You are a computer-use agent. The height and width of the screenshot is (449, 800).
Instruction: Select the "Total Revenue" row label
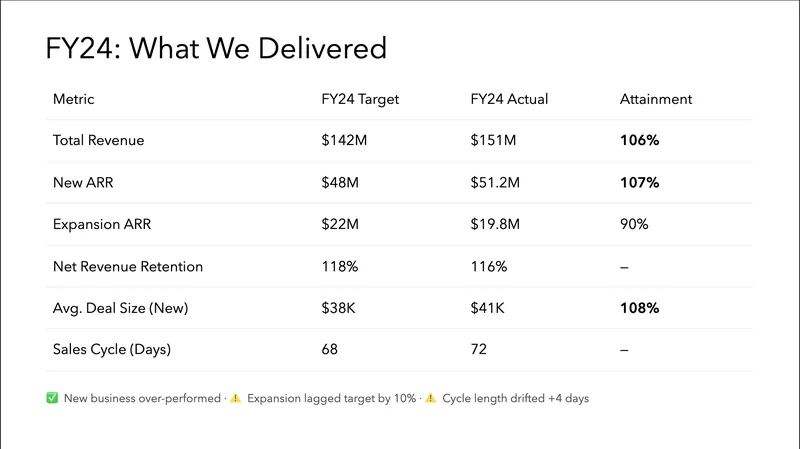coord(98,141)
